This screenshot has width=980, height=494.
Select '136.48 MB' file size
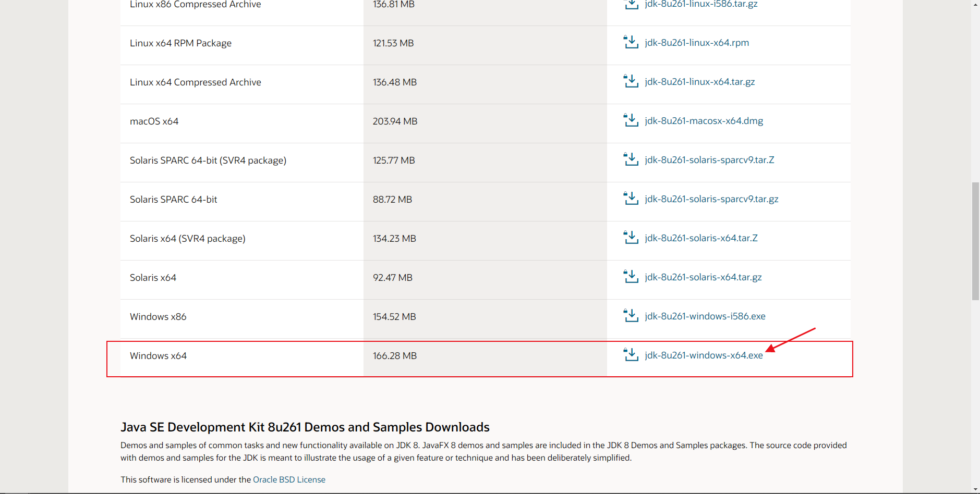coord(395,82)
